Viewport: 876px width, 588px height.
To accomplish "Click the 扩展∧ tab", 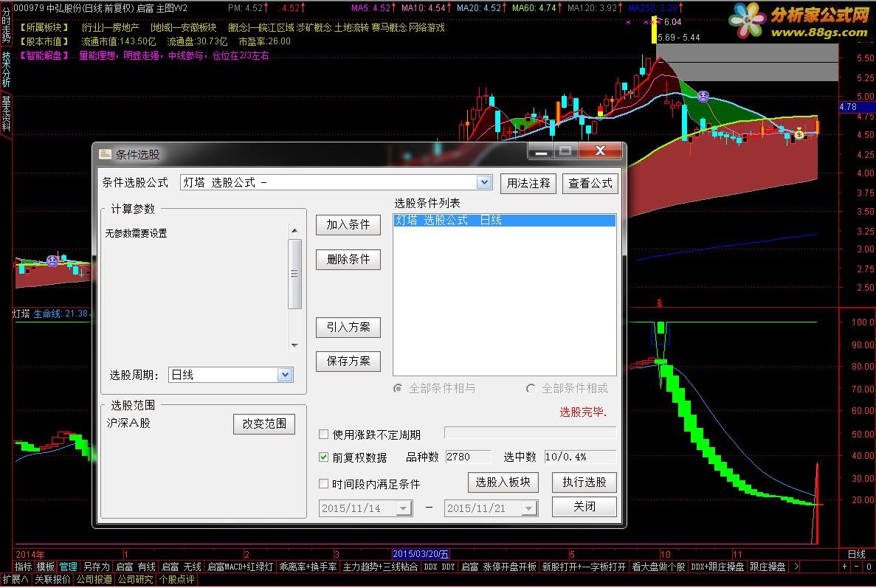I will tap(15, 580).
